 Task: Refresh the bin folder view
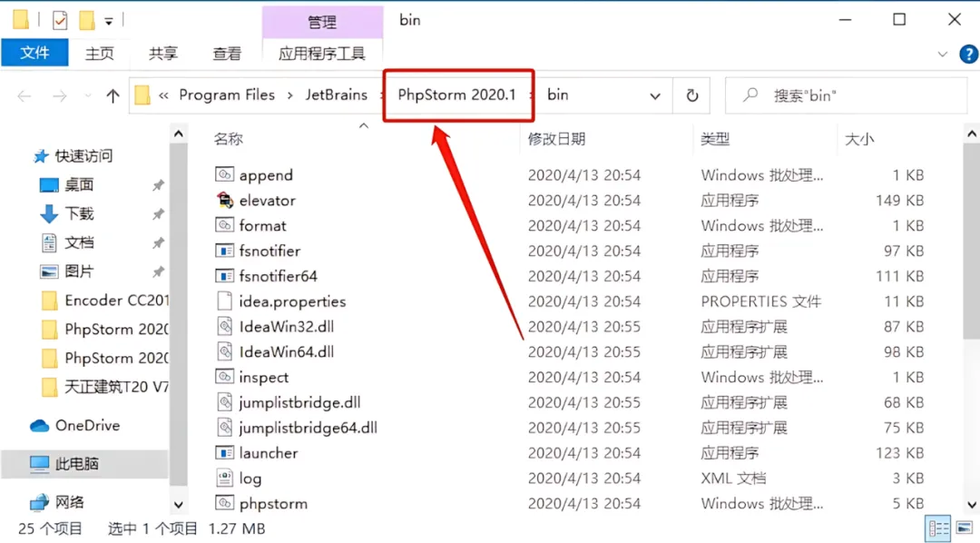[x=691, y=95]
